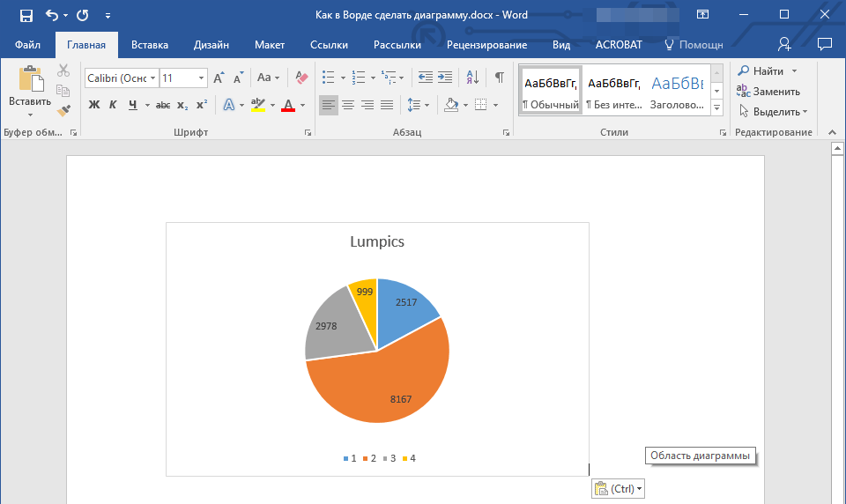Click the Grow Font size icon
This screenshot has height=504, width=846.
[x=219, y=78]
